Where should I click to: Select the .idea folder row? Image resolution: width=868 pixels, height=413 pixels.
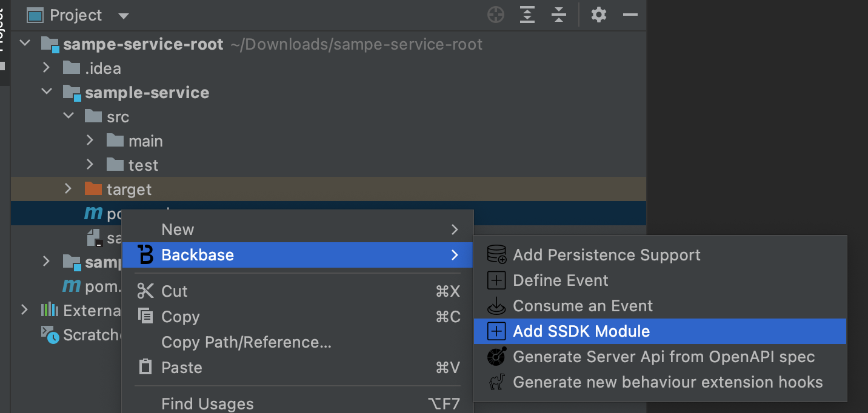tap(329, 68)
